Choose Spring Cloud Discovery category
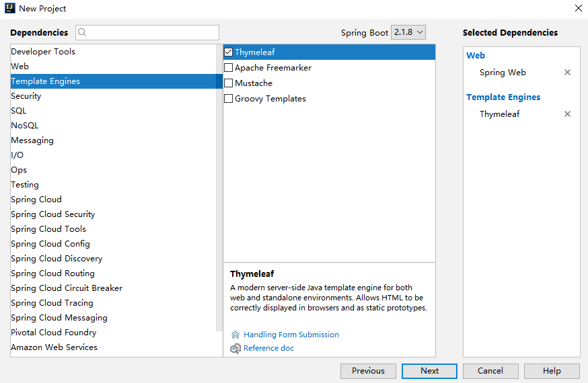The image size is (588, 383). pyautogui.click(x=57, y=259)
